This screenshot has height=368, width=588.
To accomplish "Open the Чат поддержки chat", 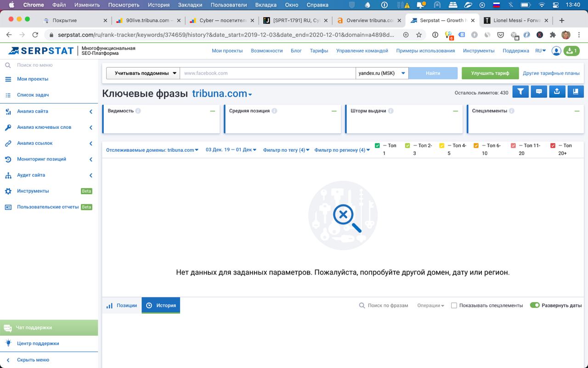I will coord(49,328).
